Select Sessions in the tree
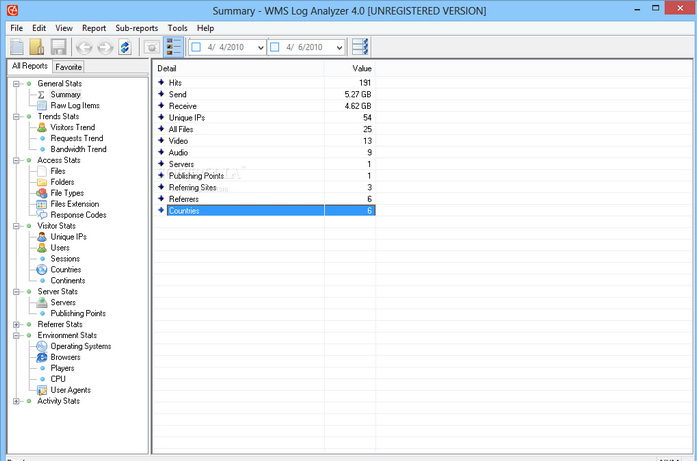The width and height of the screenshot is (697, 461). pos(65,259)
